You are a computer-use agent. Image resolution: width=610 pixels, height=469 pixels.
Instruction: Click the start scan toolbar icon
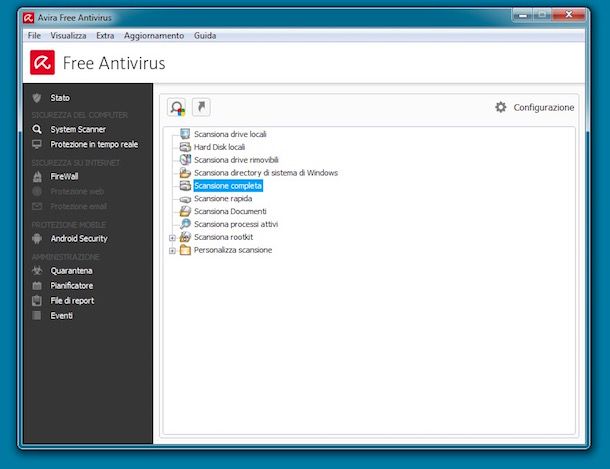click(177, 107)
